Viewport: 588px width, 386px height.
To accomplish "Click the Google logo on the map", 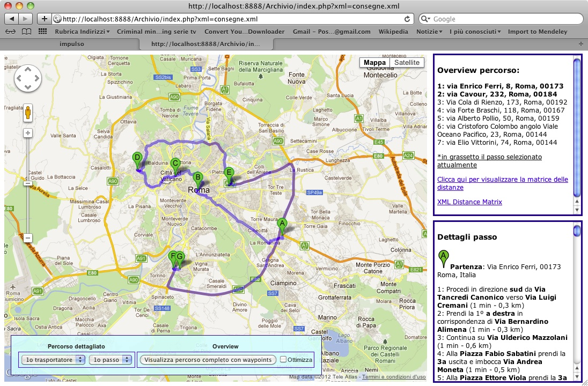I will (x=21, y=372).
